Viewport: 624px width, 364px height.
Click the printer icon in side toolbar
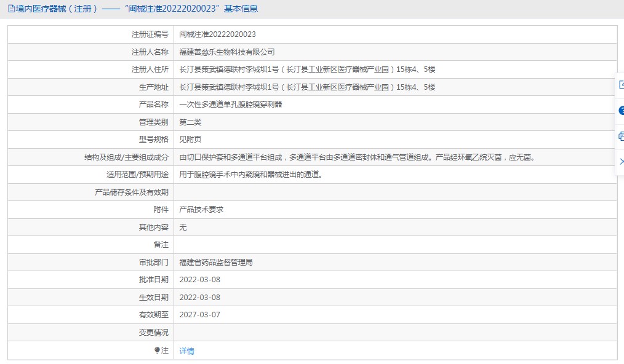point(622,136)
